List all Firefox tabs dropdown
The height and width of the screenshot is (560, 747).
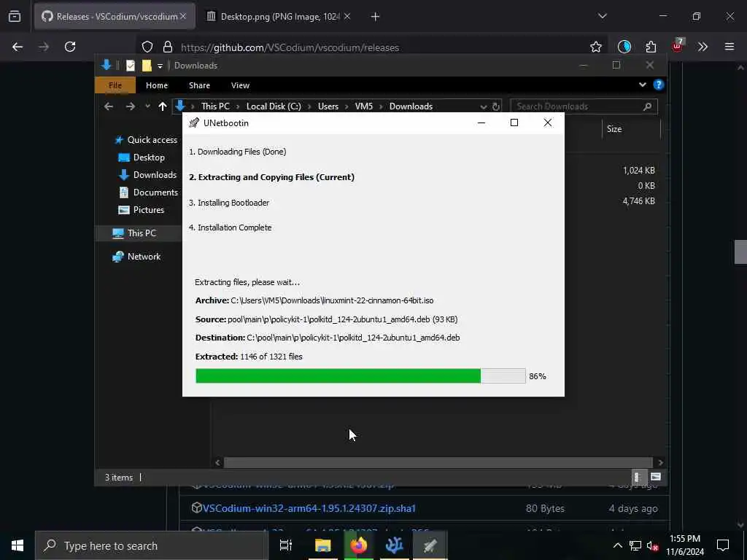(x=602, y=16)
